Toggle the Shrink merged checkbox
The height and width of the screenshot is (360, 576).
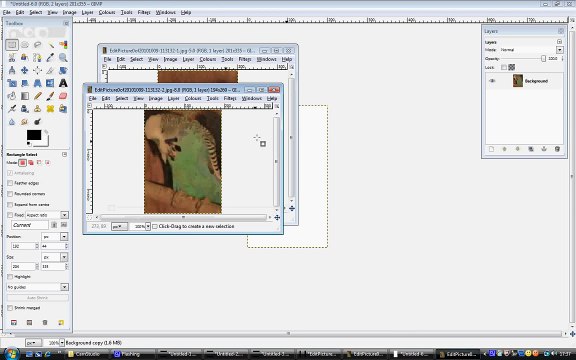coord(10,308)
